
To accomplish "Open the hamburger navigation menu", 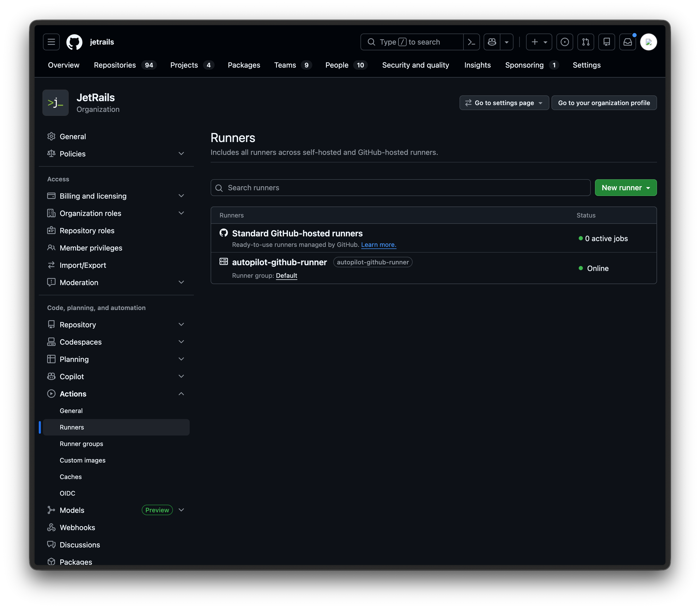I will pyautogui.click(x=51, y=42).
